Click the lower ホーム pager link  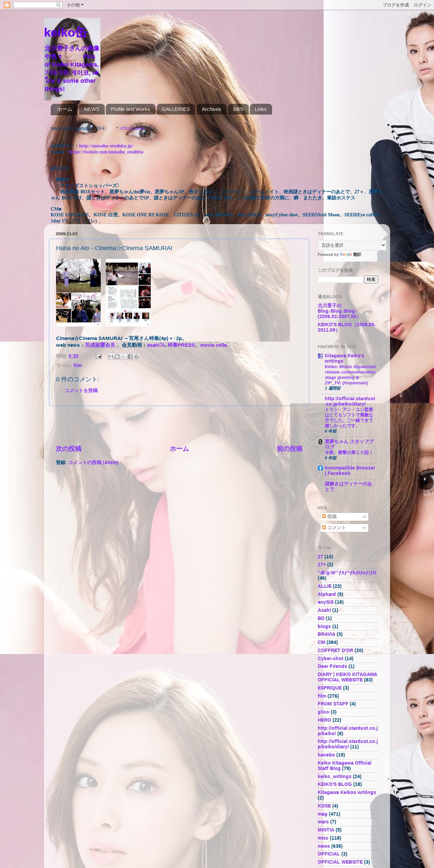click(179, 449)
